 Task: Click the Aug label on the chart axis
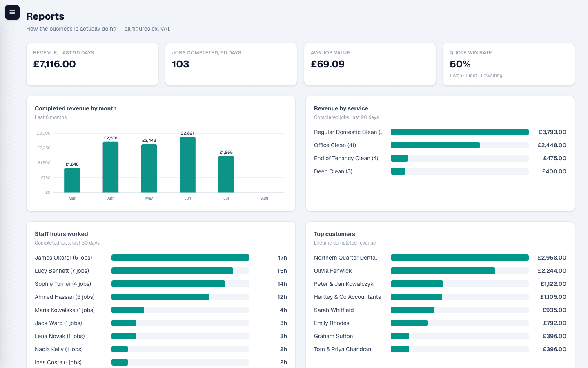point(265,198)
